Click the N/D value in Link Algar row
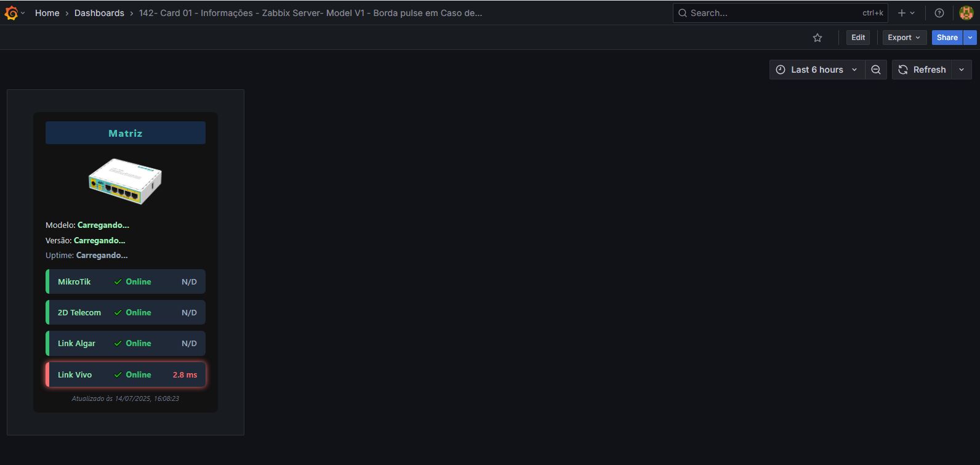980x465 pixels. click(189, 344)
